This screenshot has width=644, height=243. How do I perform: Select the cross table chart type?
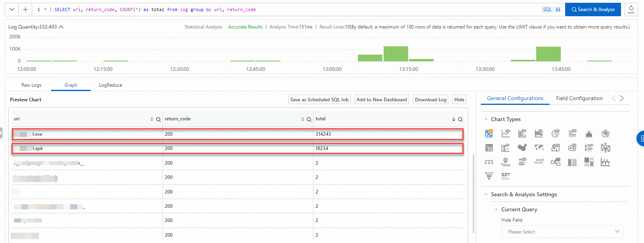(506, 176)
